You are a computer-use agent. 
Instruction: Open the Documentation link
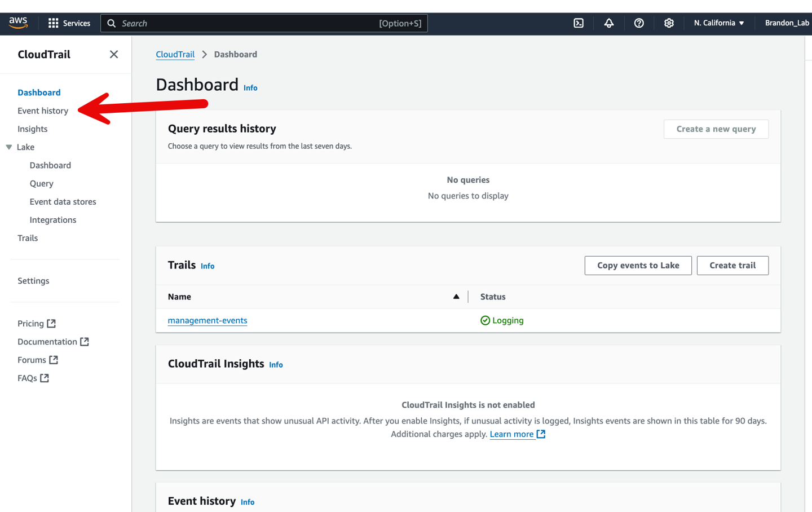point(47,342)
